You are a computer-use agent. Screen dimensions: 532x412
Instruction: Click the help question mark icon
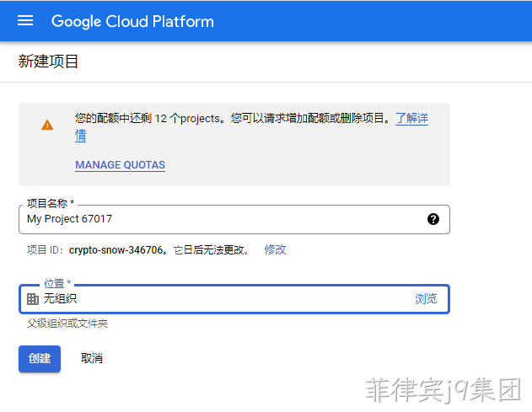(x=433, y=219)
